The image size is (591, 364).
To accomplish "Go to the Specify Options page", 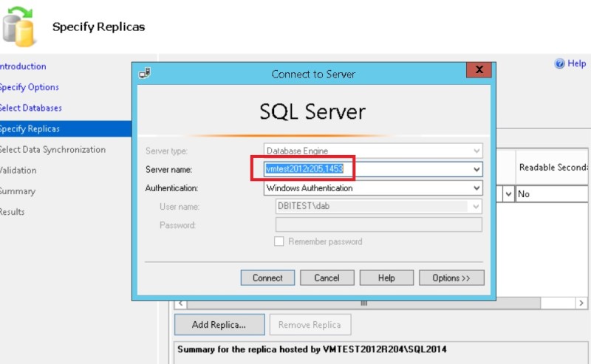I will pyautogui.click(x=30, y=87).
